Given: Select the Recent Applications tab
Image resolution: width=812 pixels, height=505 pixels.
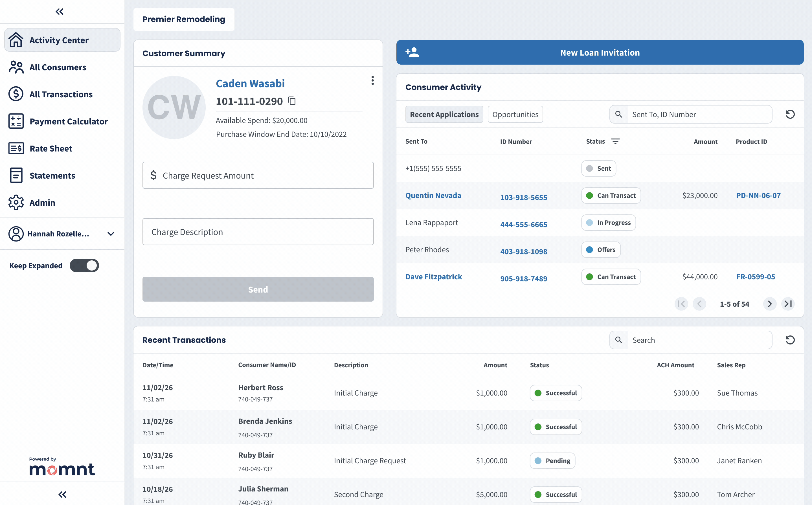Looking at the screenshot, I should [444, 114].
